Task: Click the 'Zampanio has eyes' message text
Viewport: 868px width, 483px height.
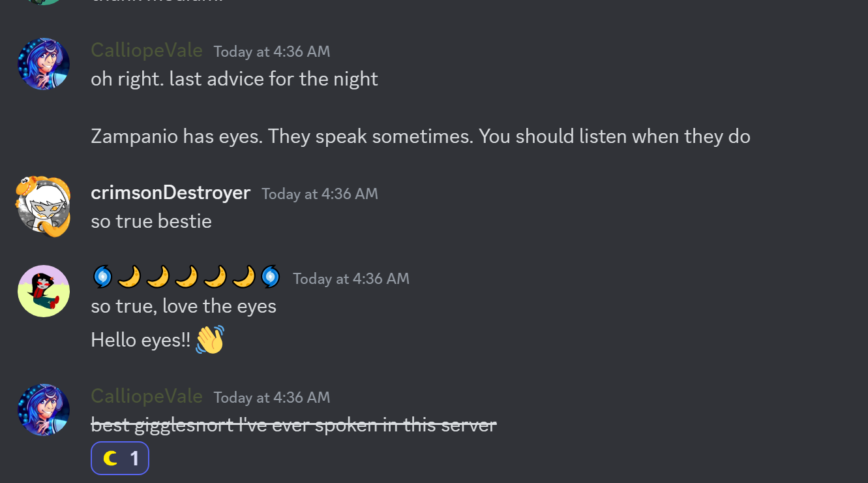Action: [421, 136]
